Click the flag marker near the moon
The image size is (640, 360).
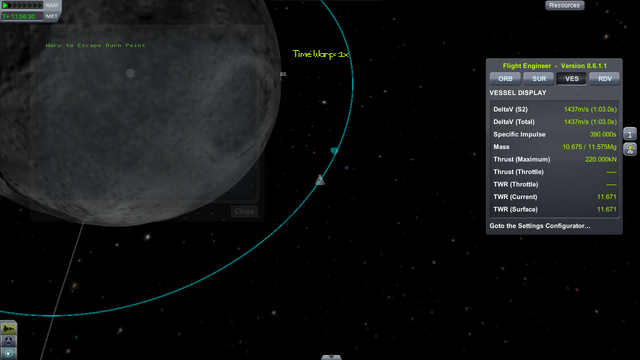(x=283, y=74)
